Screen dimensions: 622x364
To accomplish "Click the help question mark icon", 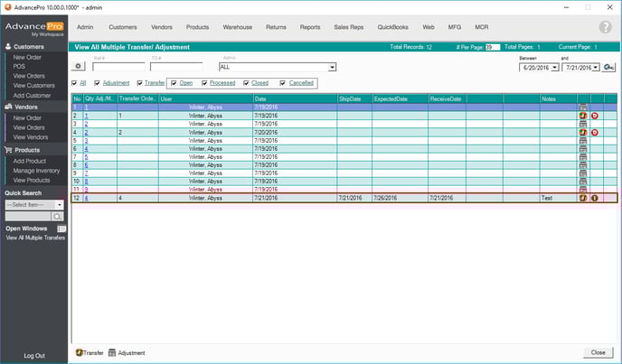I will click(605, 28).
